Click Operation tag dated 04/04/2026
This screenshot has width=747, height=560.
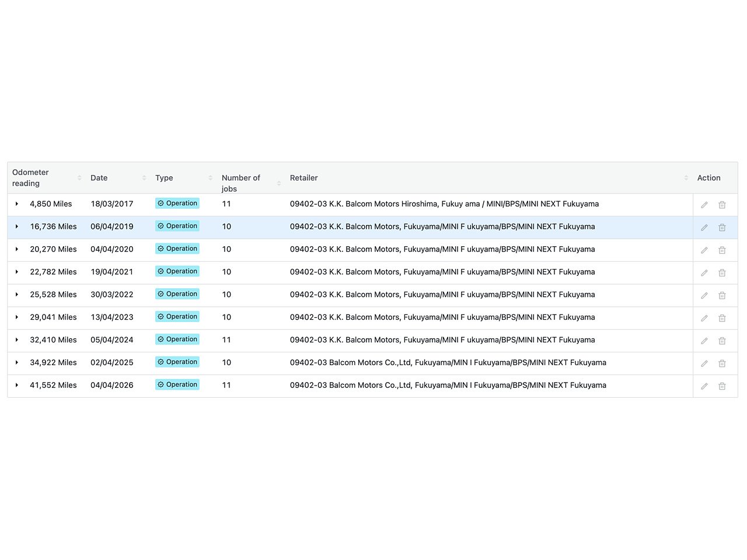coord(177,385)
